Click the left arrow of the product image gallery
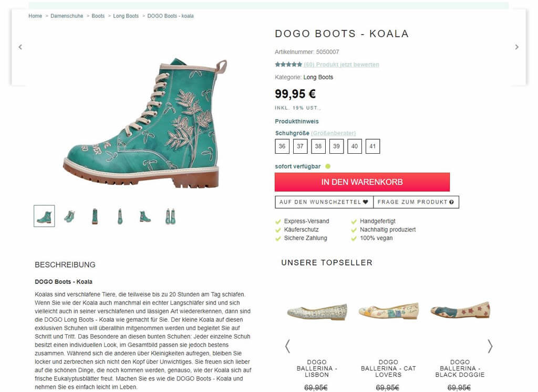The height and width of the screenshot is (392, 538). click(20, 47)
